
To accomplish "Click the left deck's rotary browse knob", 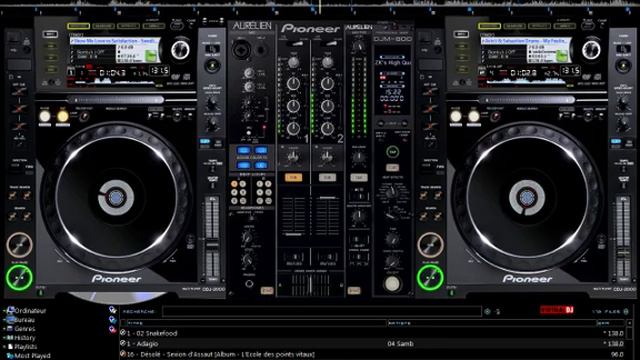I will click(180, 50).
